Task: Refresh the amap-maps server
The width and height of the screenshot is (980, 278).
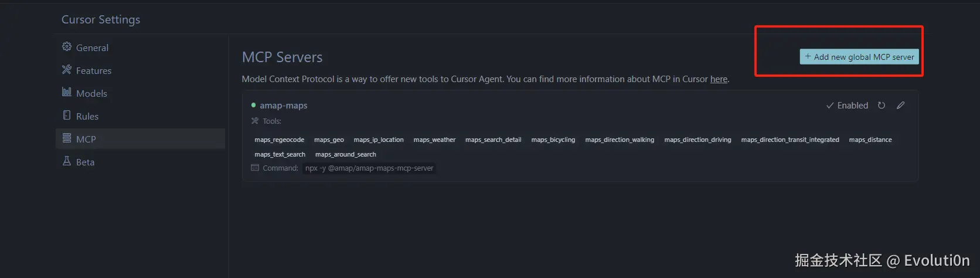Action: 881,106
